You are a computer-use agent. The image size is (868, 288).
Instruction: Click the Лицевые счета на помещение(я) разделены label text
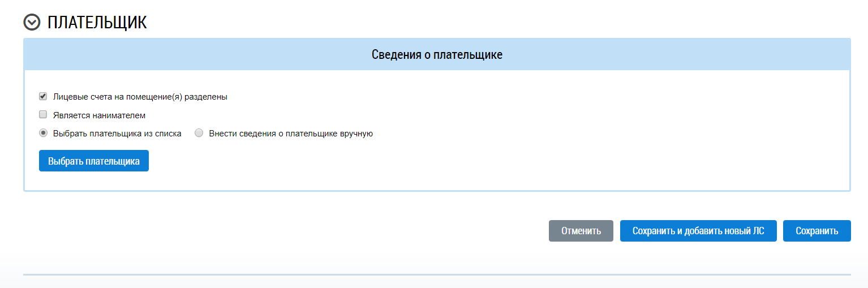click(140, 97)
